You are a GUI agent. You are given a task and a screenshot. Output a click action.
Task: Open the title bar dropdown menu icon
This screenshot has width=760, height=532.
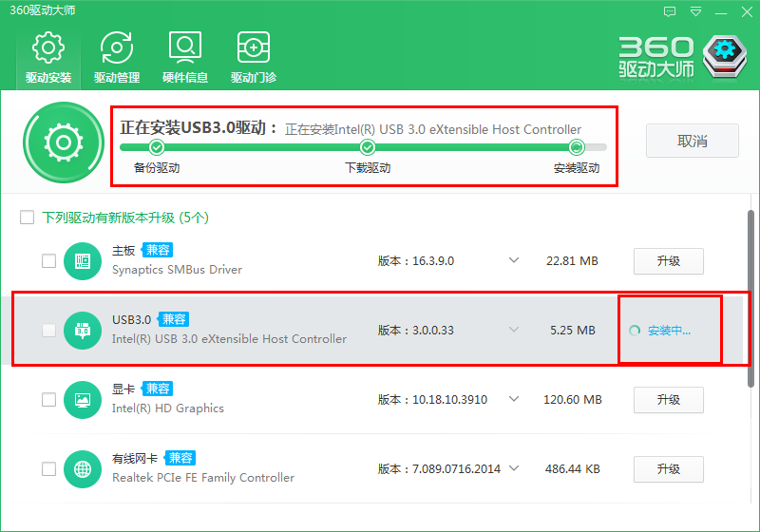696,12
